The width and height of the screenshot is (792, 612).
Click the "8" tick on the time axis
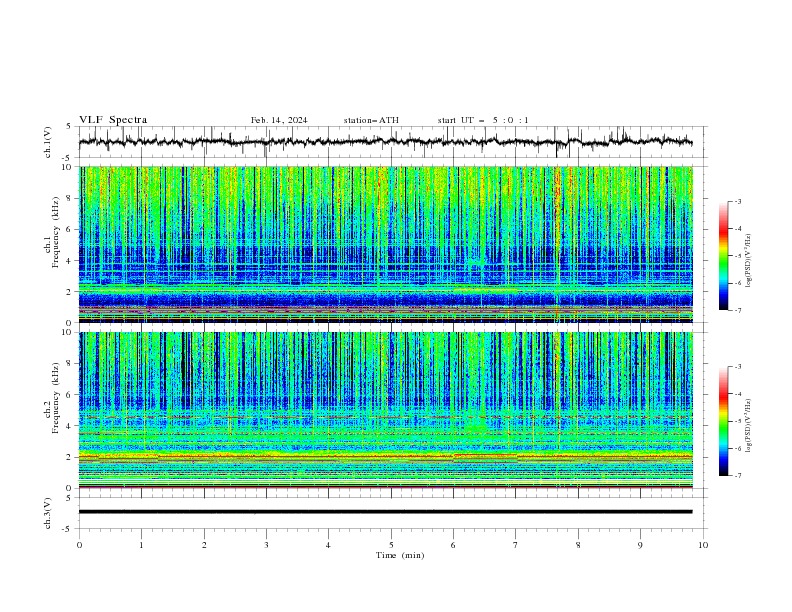click(x=578, y=545)
